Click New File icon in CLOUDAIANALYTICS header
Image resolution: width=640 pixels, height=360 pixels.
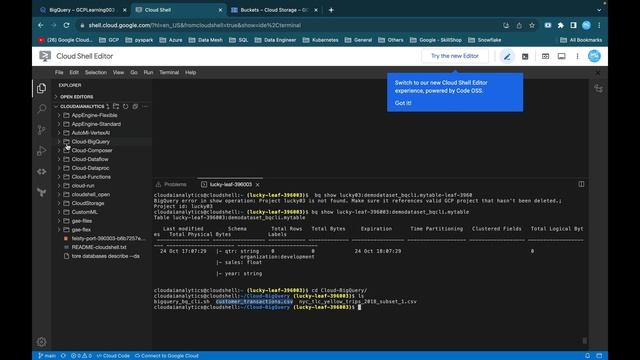tap(107, 107)
